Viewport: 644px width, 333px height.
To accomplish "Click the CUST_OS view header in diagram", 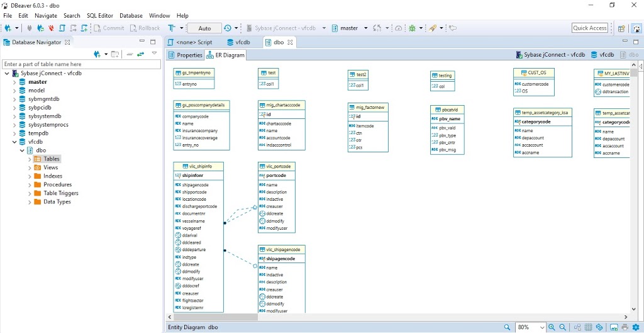I will [x=533, y=73].
